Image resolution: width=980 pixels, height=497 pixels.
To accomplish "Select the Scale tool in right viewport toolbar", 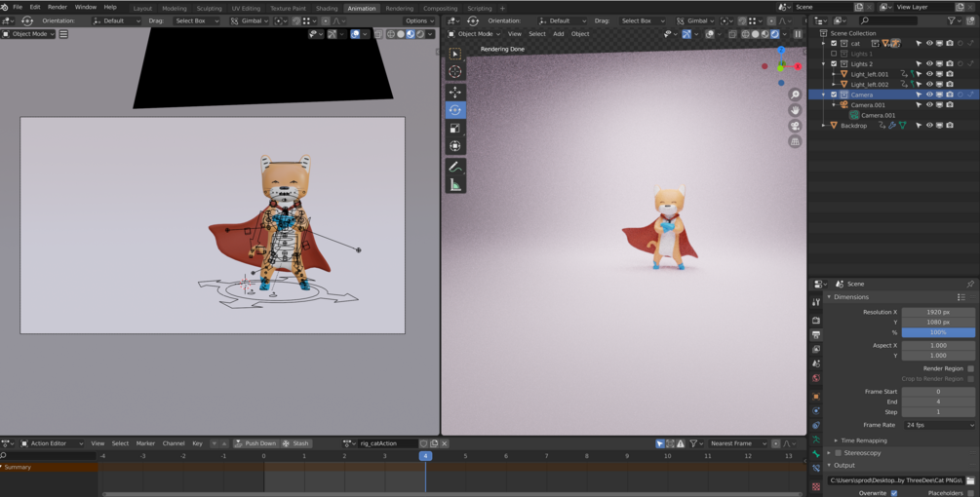I will (x=455, y=128).
